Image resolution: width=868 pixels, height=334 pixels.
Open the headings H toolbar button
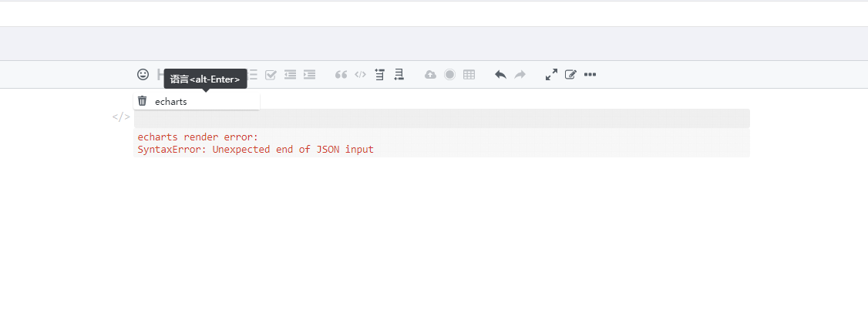coord(160,74)
